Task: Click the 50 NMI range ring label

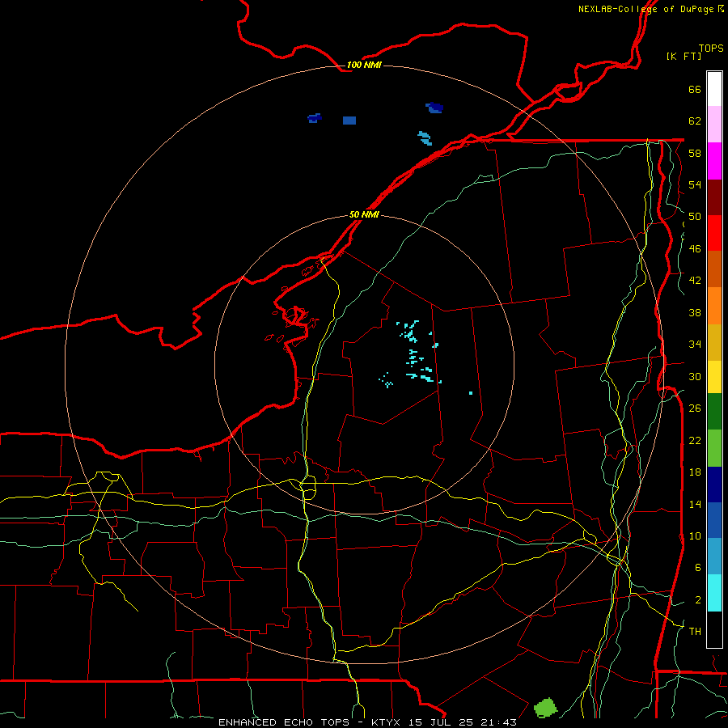Action: click(364, 214)
